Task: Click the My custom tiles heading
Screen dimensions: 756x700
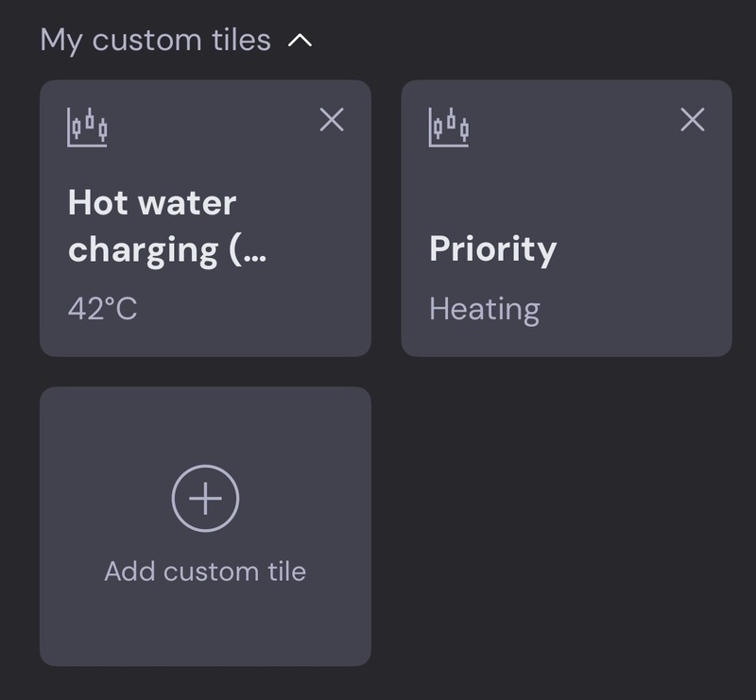Action: click(x=156, y=41)
